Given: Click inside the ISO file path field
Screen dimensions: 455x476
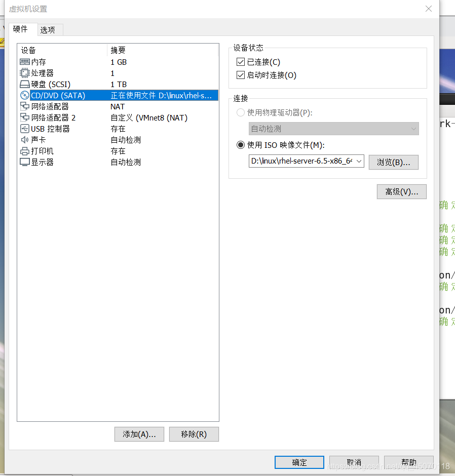Looking at the screenshot, I should coord(301,161).
